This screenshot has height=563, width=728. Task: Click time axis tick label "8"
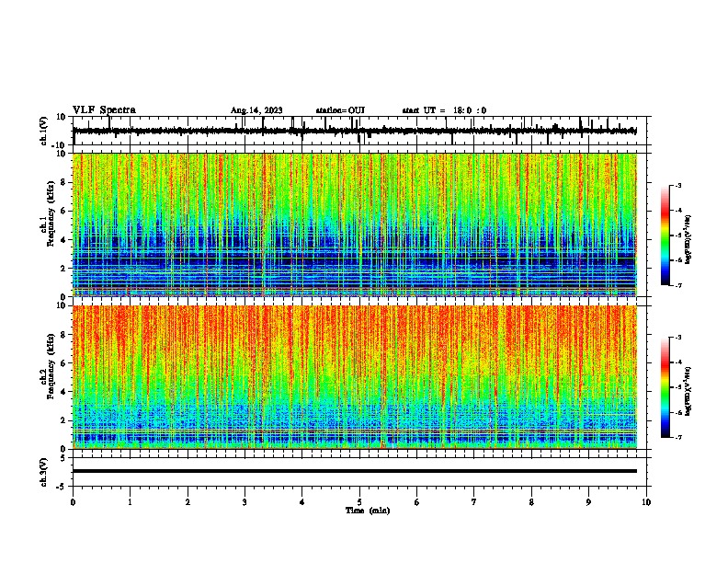tap(531, 502)
